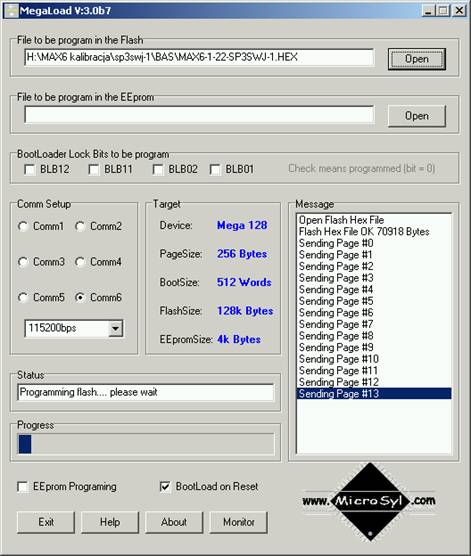Minimize the MegaLoad window
471x556 pixels.
click(428, 10)
